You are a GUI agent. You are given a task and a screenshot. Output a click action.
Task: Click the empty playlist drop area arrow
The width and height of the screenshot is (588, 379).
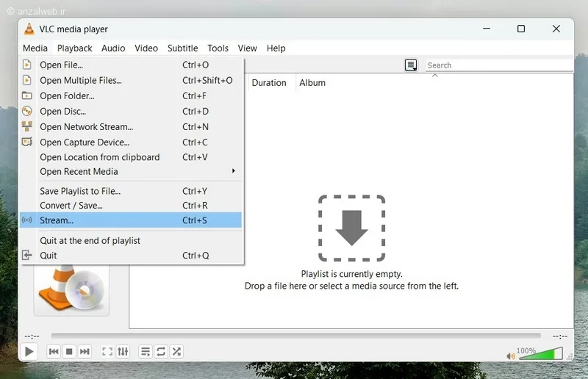click(351, 228)
